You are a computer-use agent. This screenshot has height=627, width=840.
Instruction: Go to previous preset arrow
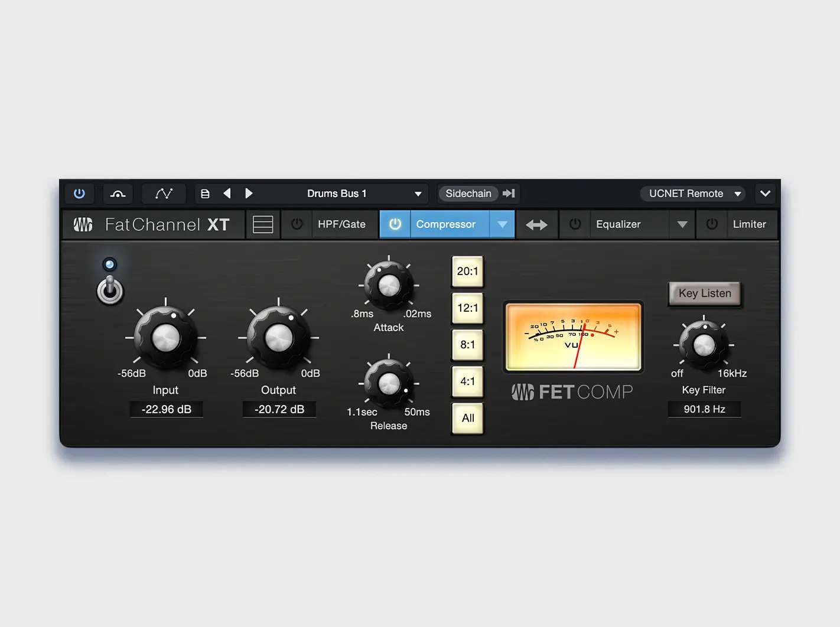[x=227, y=194]
